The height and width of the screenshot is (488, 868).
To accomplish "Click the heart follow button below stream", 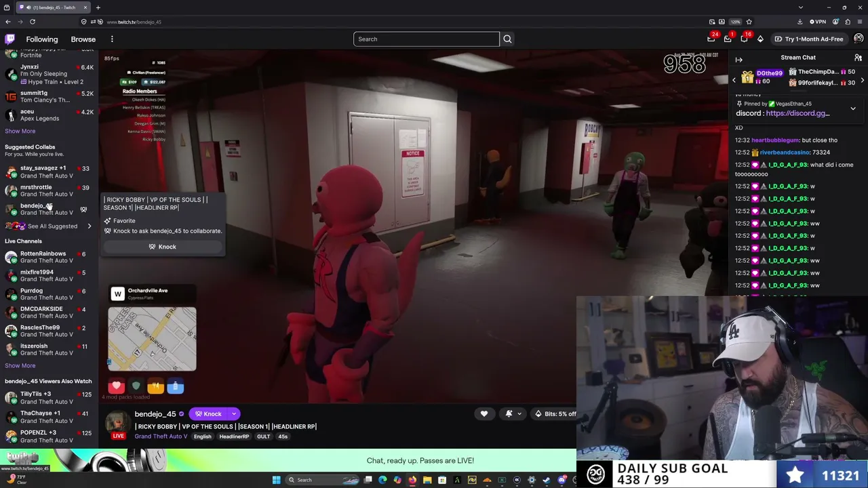I will click(484, 413).
